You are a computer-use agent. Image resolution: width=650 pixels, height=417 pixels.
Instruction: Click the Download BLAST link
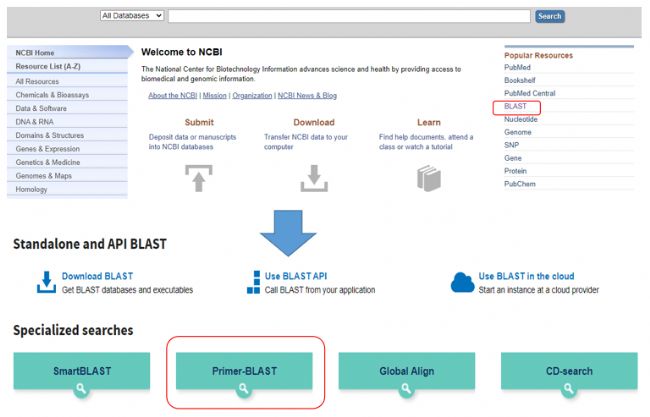(97, 276)
